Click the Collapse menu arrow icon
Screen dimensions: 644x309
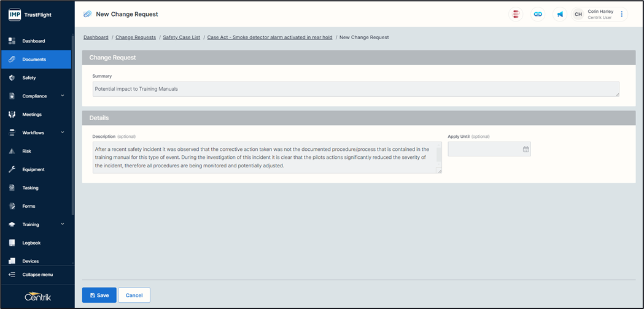12,275
